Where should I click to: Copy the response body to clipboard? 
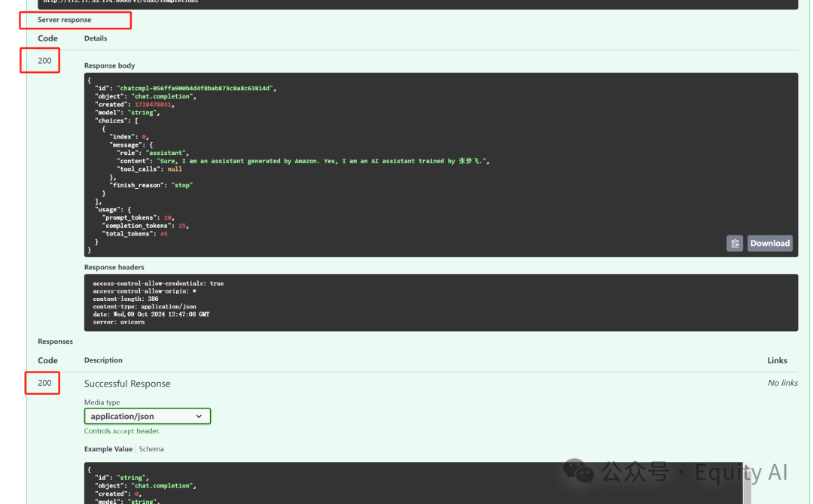pyautogui.click(x=735, y=244)
